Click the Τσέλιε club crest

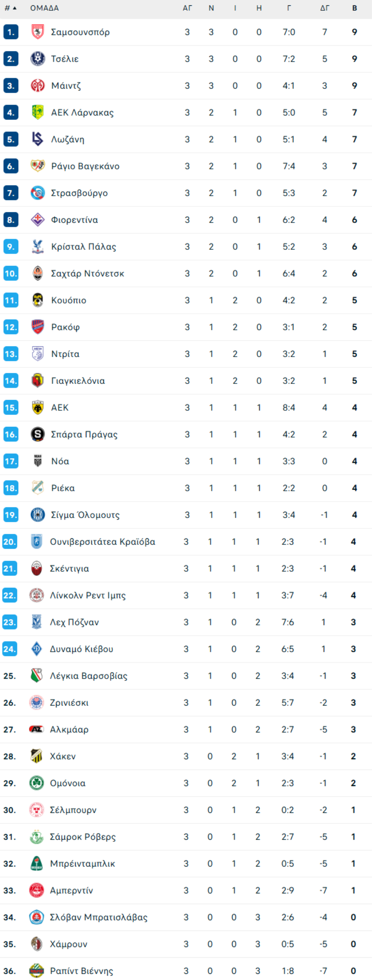pos(38,59)
